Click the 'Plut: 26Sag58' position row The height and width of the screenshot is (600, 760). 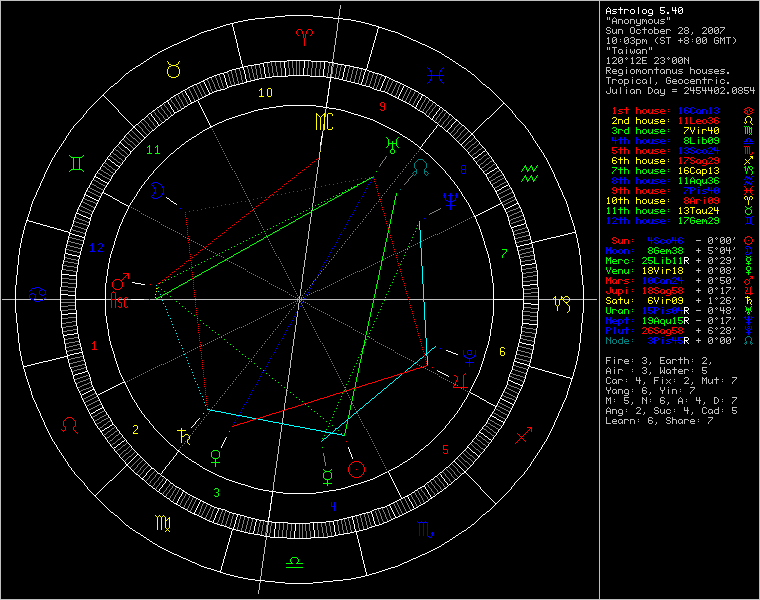671,331
